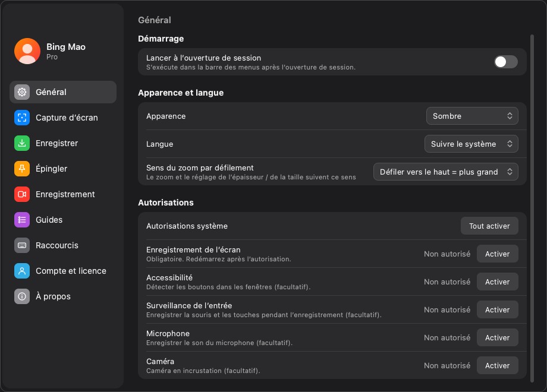
Task: Click Non autorisé status for Microphone
Action: 447,337
